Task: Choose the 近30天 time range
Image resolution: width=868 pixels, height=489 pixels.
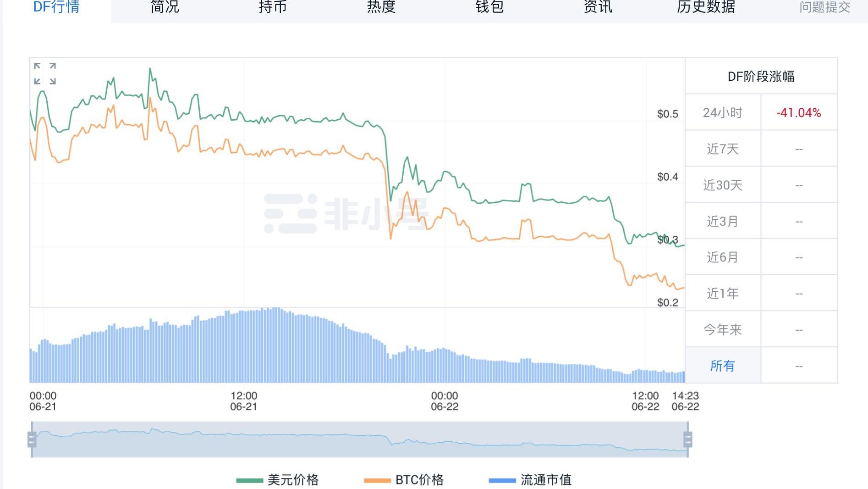Action: pos(723,185)
